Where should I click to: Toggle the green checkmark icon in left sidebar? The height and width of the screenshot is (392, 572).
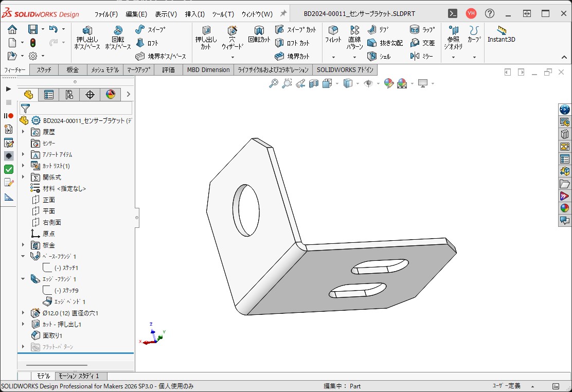pos(9,169)
